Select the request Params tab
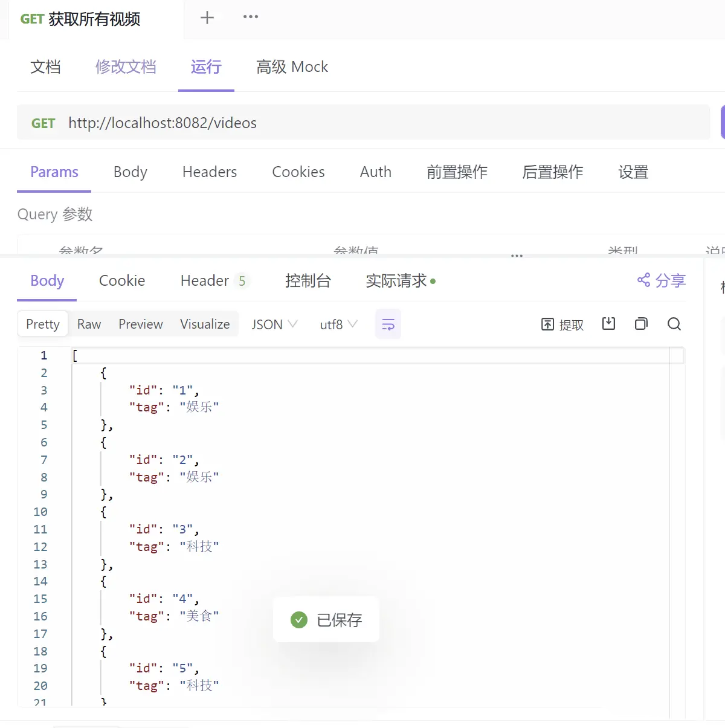Image resolution: width=725 pixels, height=728 pixels. point(54,172)
